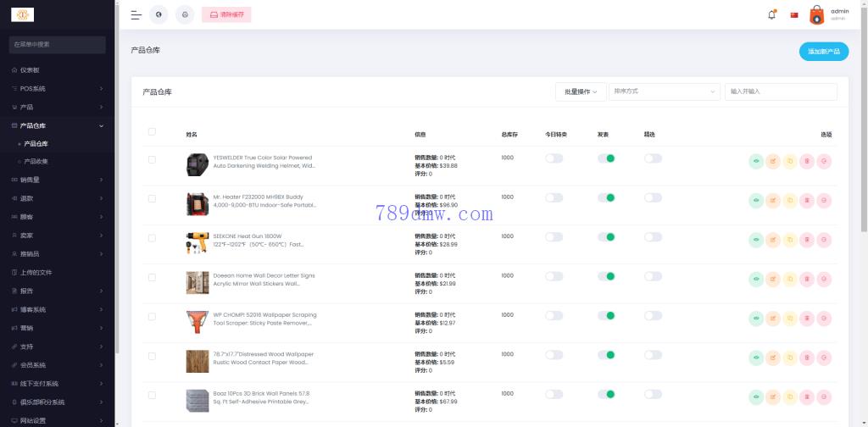This screenshot has width=868, height=427.
Task: Click the 输入并输入 search field
Action: point(780,91)
